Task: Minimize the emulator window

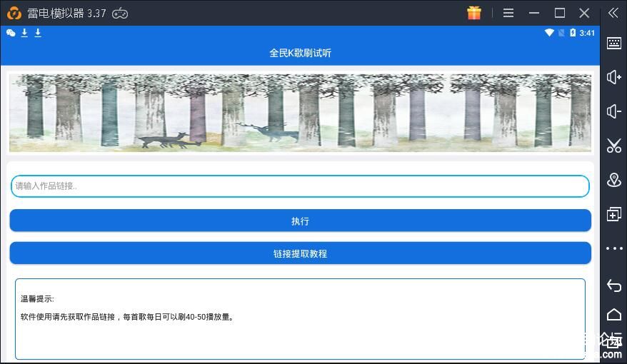Action: click(534, 13)
